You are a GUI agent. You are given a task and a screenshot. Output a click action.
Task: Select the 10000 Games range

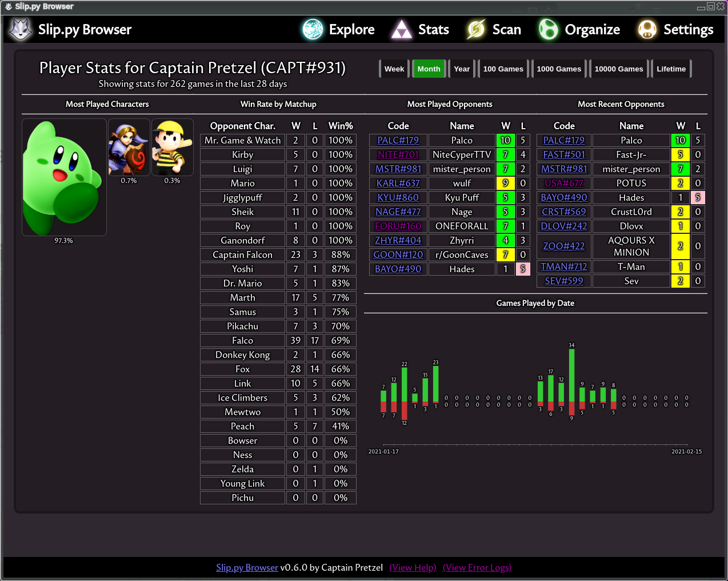coord(619,69)
